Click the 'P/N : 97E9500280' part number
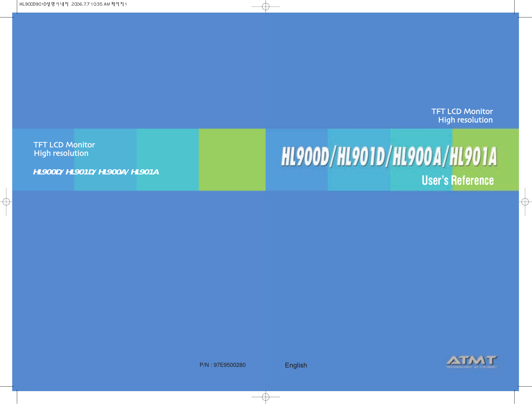 pos(222,365)
